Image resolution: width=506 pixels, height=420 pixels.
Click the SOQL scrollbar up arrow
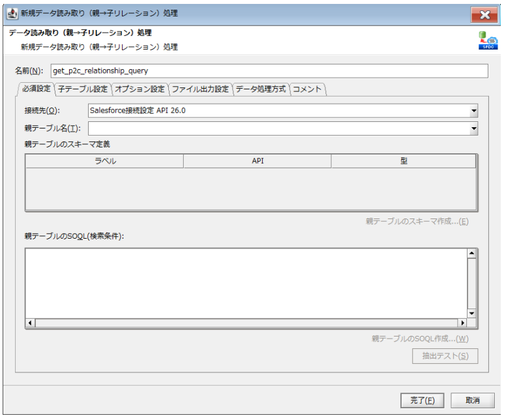(x=472, y=254)
